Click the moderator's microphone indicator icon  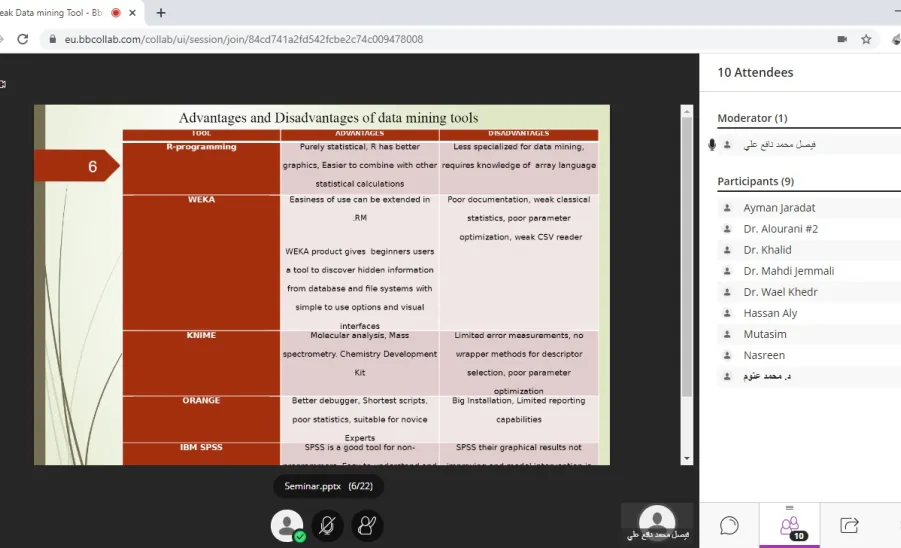712,145
